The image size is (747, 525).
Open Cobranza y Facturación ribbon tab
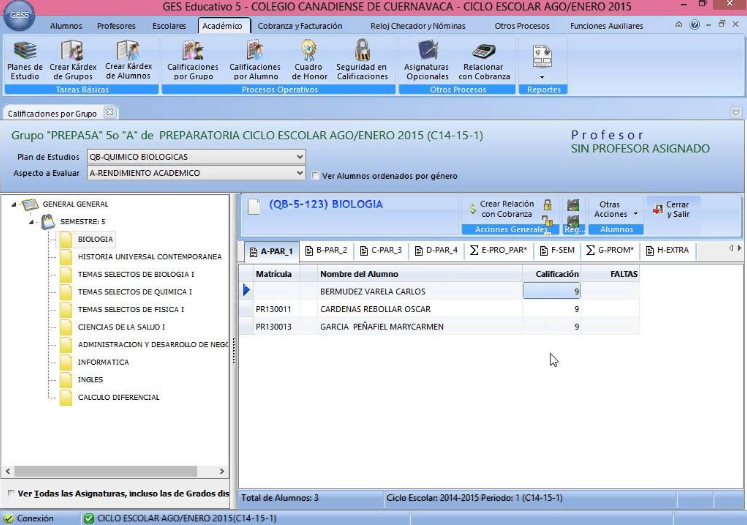(300, 26)
